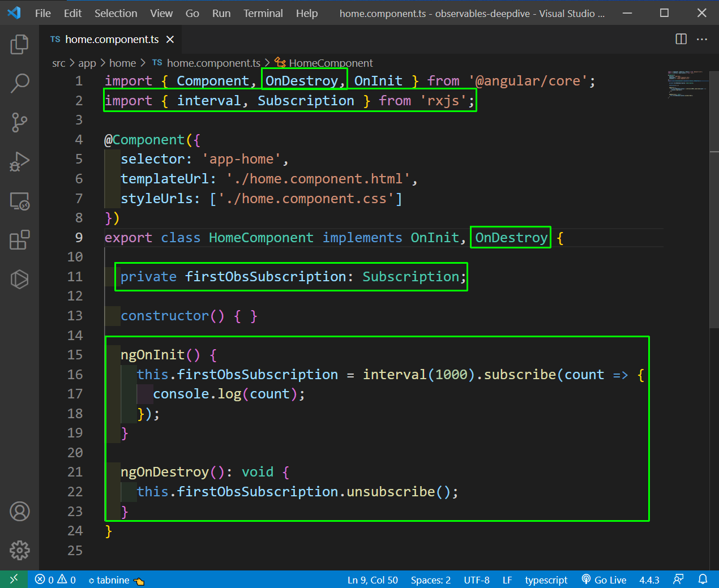Click 'constructor' keyword on line 13
Viewport: 719px width, 588px height.
coord(165,316)
